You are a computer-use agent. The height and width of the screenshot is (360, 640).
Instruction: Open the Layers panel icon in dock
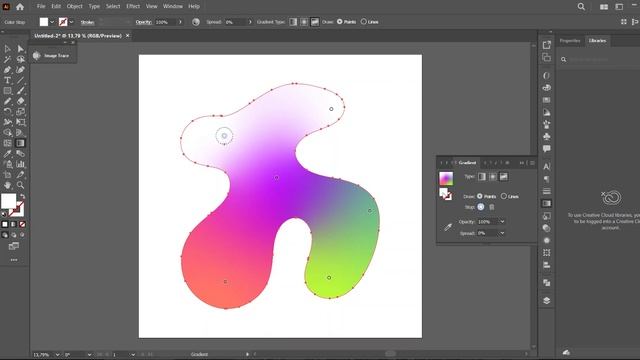pos(547,300)
